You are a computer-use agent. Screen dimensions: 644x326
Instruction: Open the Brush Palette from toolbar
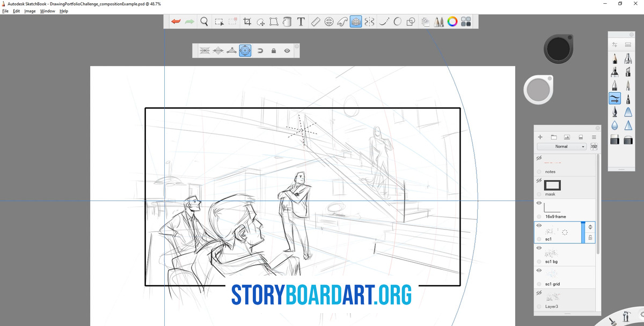[439, 21]
